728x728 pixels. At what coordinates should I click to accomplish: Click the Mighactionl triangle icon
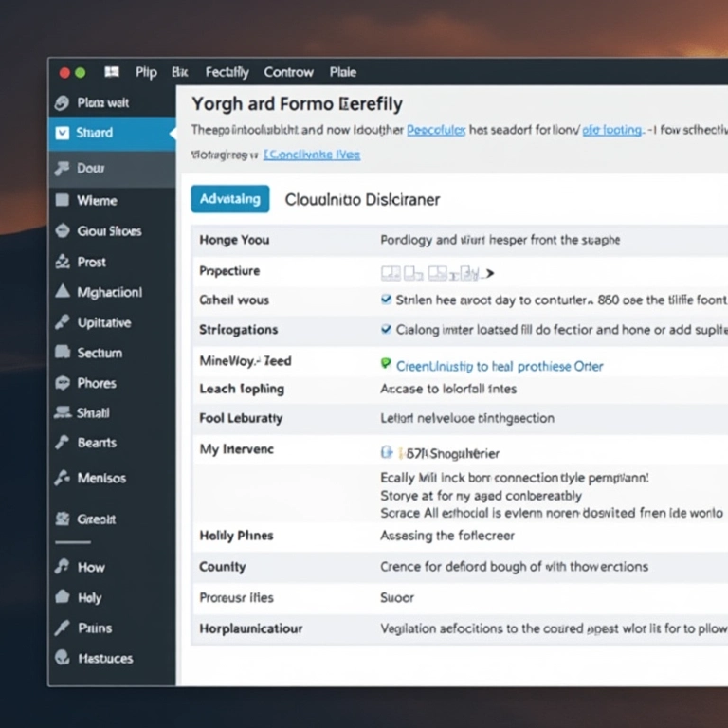click(63, 291)
